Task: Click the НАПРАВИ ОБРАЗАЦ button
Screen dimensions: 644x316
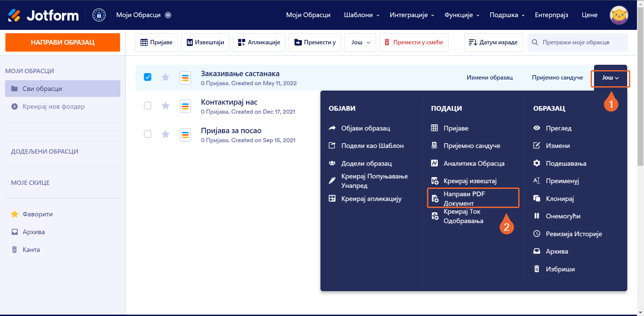Action: point(63,42)
